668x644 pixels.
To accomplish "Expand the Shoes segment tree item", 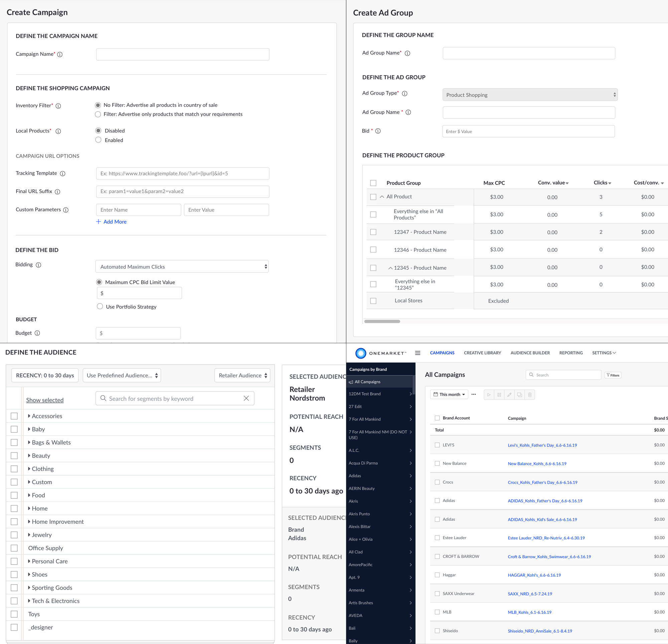I will coord(29,575).
